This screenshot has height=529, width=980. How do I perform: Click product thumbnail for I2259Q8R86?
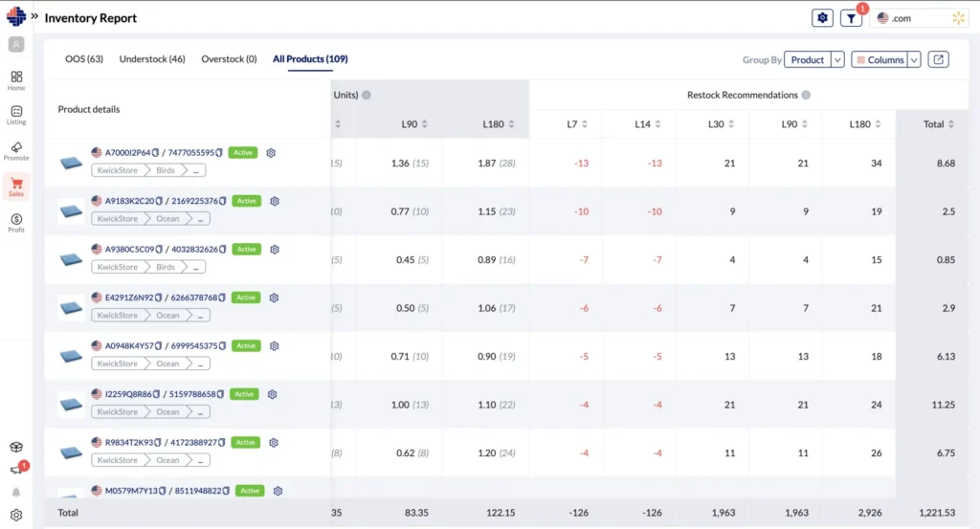click(x=71, y=404)
